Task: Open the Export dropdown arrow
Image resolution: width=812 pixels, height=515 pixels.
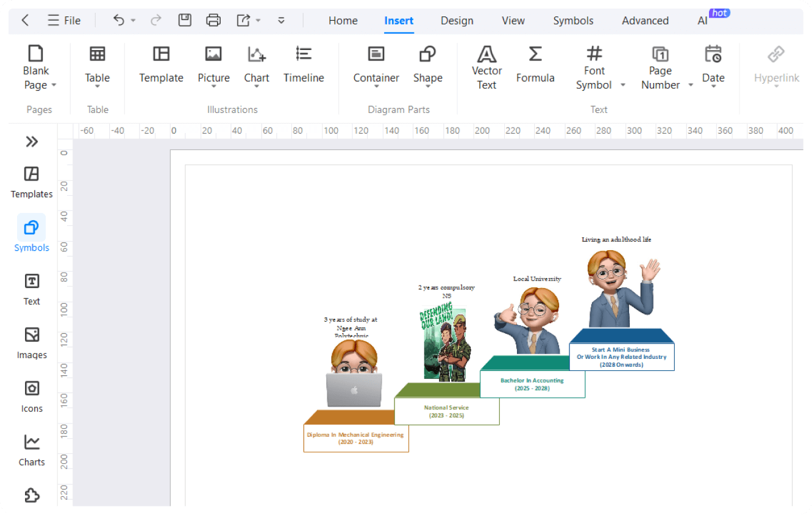Action: pyautogui.click(x=258, y=21)
